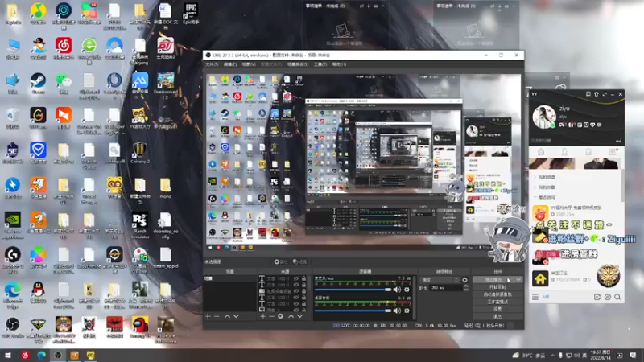
Task: Select Microsoft Edge desktop shortcut
Action: tap(12, 294)
